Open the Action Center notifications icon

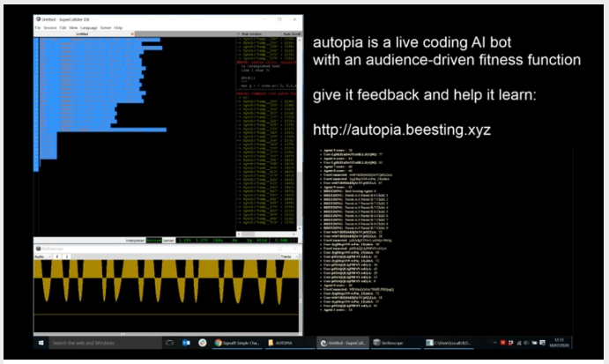pyautogui.click(x=543, y=343)
